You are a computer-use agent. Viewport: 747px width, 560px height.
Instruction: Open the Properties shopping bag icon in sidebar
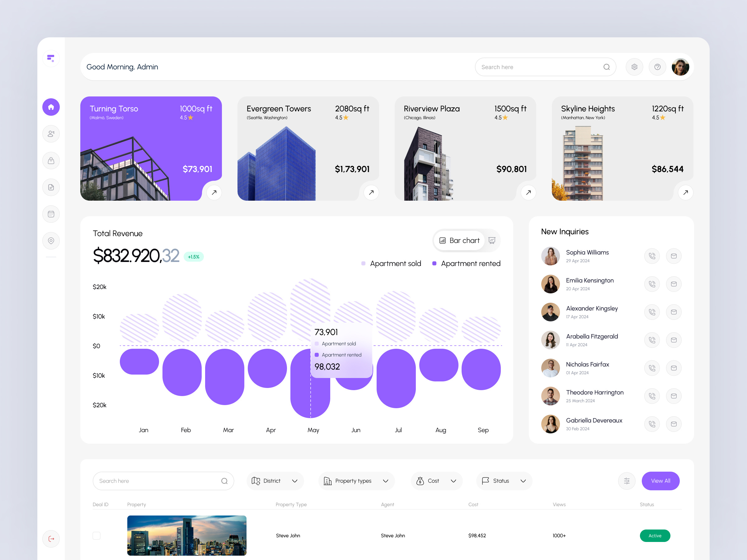(51, 160)
